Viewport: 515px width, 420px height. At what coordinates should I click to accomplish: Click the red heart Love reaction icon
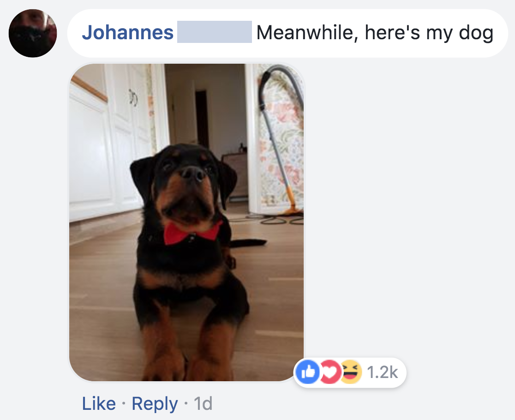tap(330, 372)
